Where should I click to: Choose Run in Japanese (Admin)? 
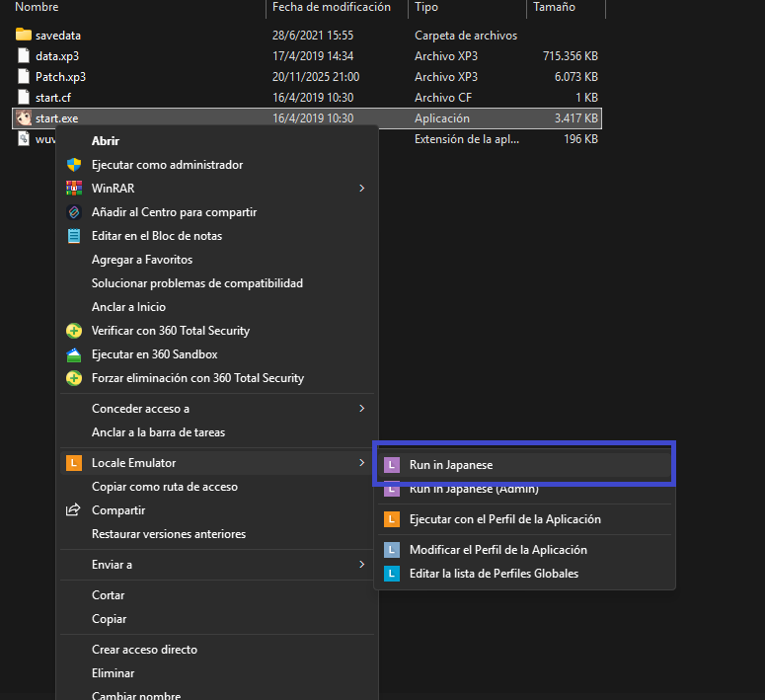tap(473, 489)
